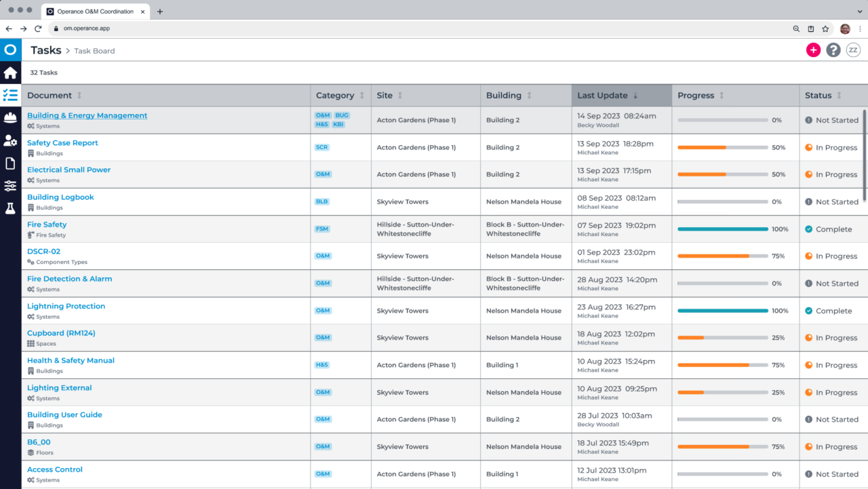Image resolution: width=868 pixels, height=489 pixels.
Task: Toggle sorting on the Document column
Action: pyautogui.click(x=78, y=95)
